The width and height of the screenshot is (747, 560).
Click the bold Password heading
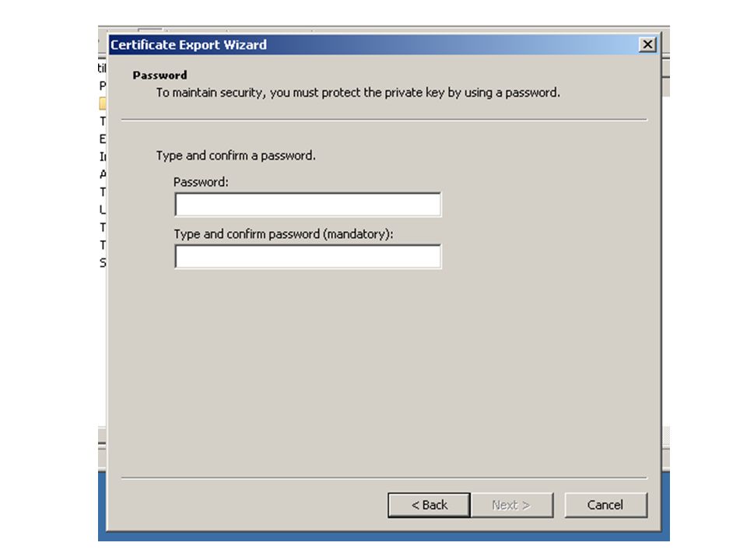(160, 75)
